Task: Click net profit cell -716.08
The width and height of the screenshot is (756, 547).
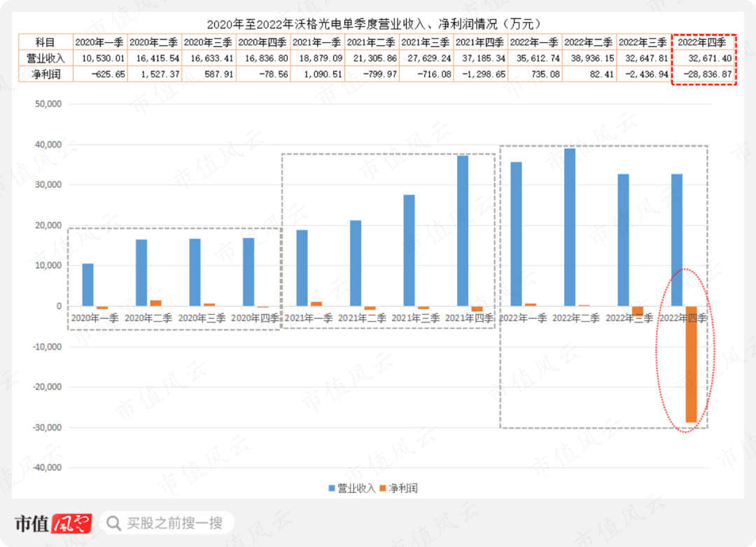Action: [426, 74]
